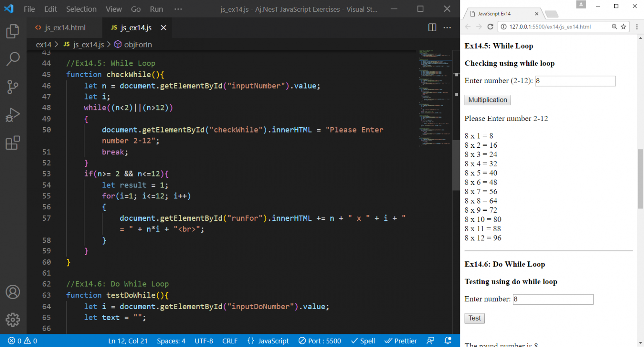The height and width of the screenshot is (347, 644).
Task: Click the Multiplication button
Action: pos(487,100)
